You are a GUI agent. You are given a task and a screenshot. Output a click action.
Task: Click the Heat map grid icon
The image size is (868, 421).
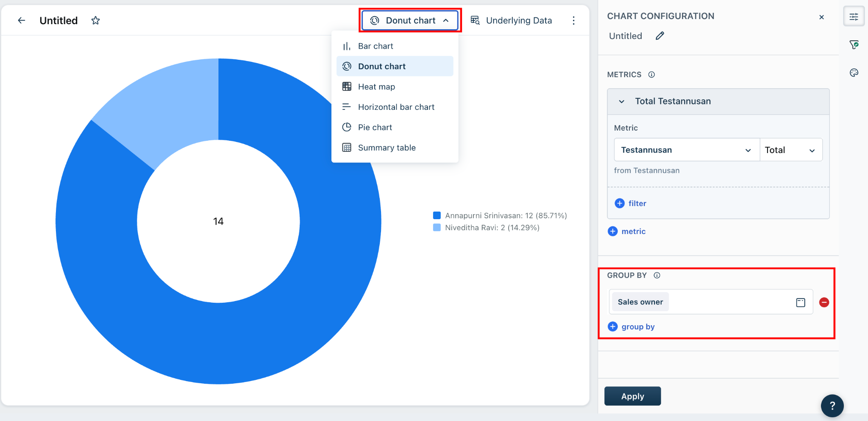point(347,86)
